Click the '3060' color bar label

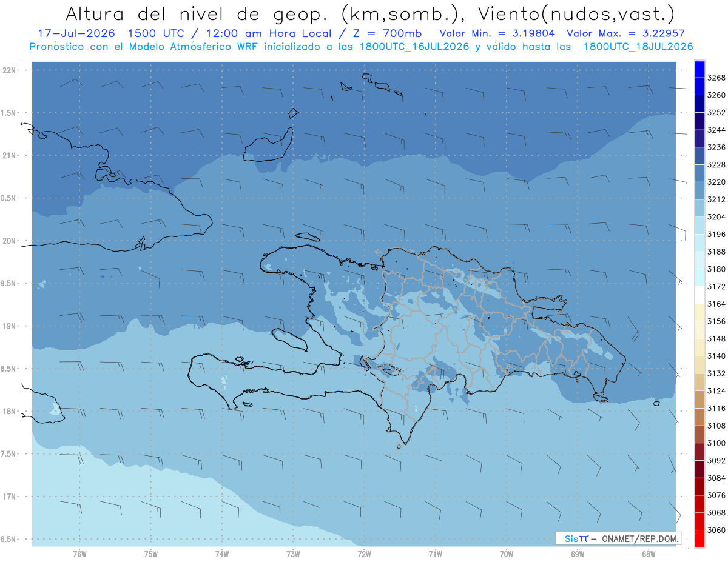coord(716,530)
